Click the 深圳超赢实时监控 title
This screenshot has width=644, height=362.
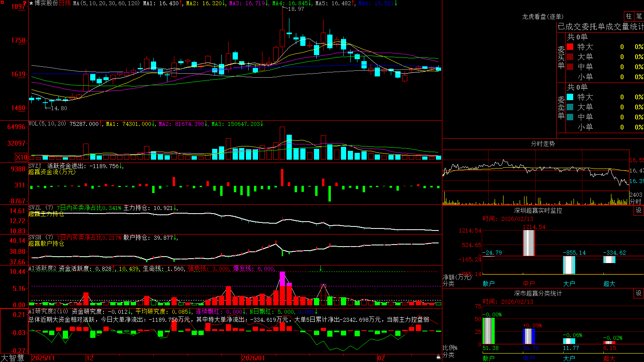[538, 210]
